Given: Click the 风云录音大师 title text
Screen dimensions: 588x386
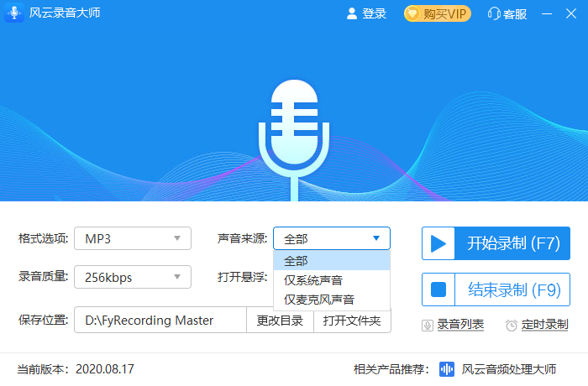Looking at the screenshot, I should pyautogui.click(x=65, y=13).
